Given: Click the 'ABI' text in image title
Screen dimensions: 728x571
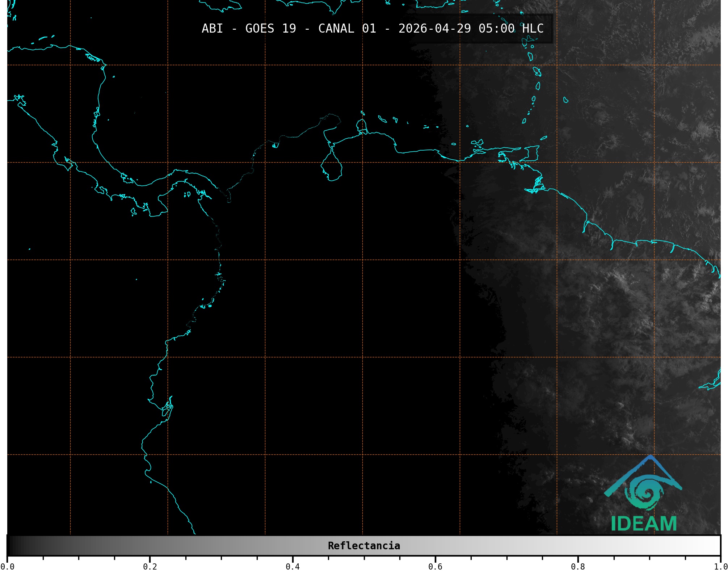Looking at the screenshot, I should 212,29.
